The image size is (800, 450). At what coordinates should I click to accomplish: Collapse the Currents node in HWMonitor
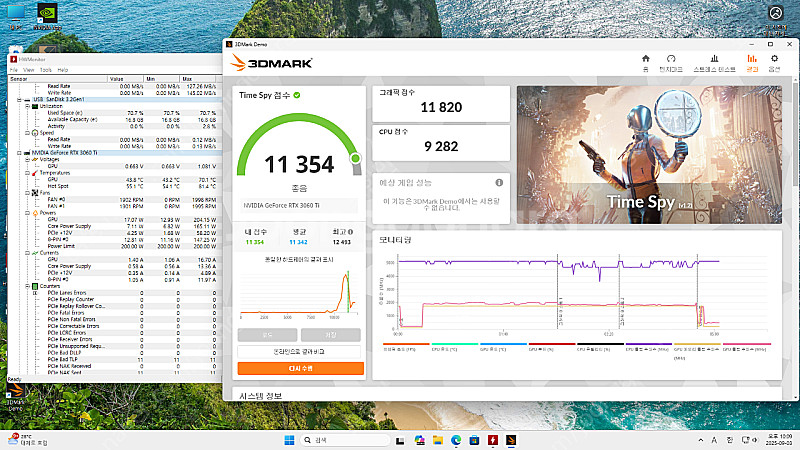click(28, 253)
